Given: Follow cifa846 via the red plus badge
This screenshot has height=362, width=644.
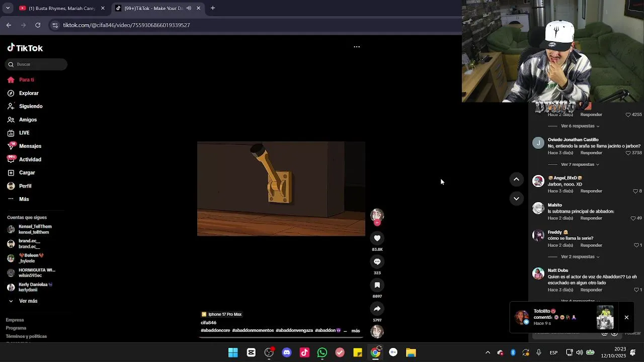Looking at the screenshot, I should [377, 223].
